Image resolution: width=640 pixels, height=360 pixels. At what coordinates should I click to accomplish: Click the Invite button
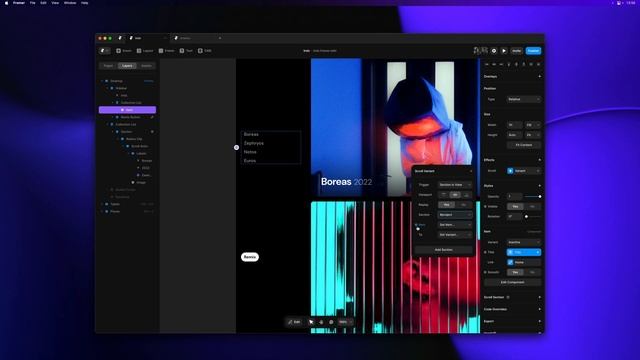(x=517, y=51)
